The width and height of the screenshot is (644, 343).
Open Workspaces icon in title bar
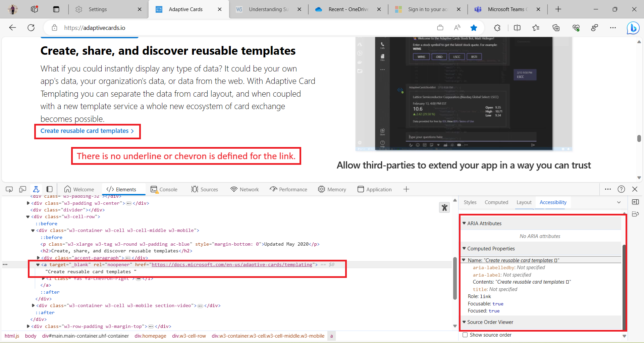pyautogui.click(x=34, y=9)
